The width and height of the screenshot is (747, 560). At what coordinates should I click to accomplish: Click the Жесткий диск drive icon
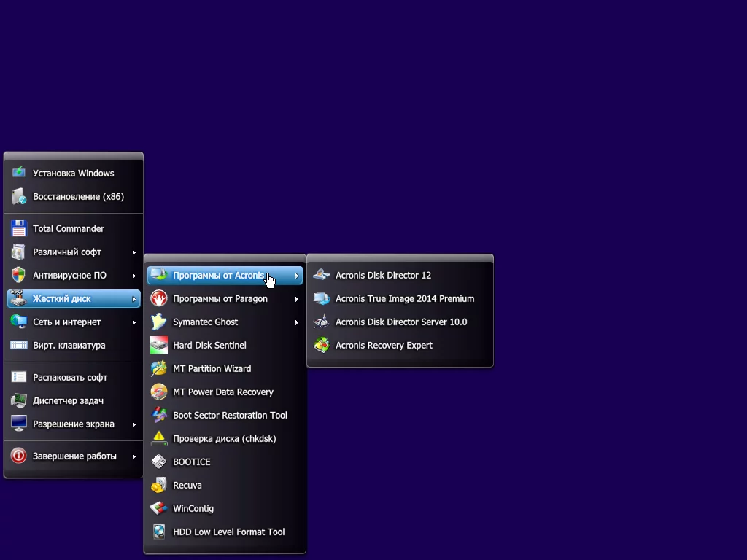click(x=18, y=298)
